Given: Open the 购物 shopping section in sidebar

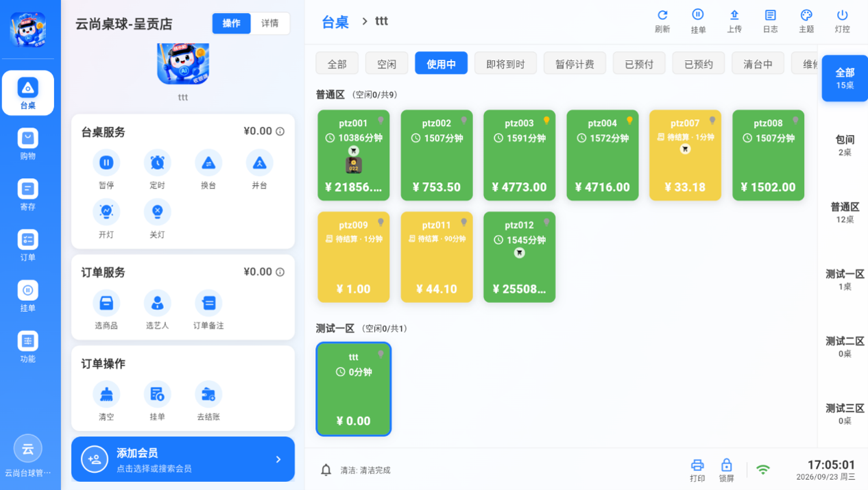Looking at the screenshot, I should point(27,144).
